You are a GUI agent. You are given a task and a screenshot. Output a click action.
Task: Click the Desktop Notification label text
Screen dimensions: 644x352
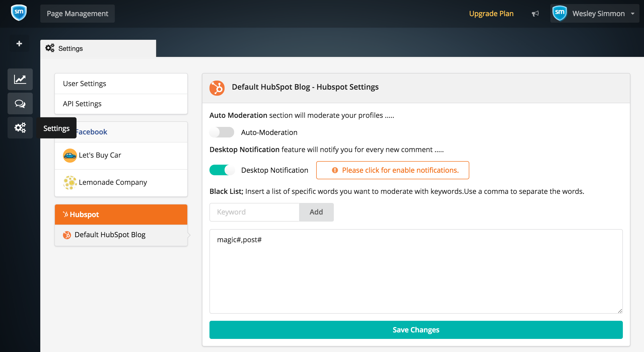(275, 170)
